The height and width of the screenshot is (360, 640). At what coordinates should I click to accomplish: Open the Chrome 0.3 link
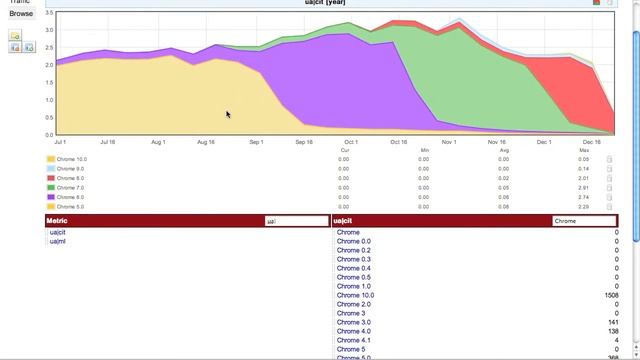point(354,259)
